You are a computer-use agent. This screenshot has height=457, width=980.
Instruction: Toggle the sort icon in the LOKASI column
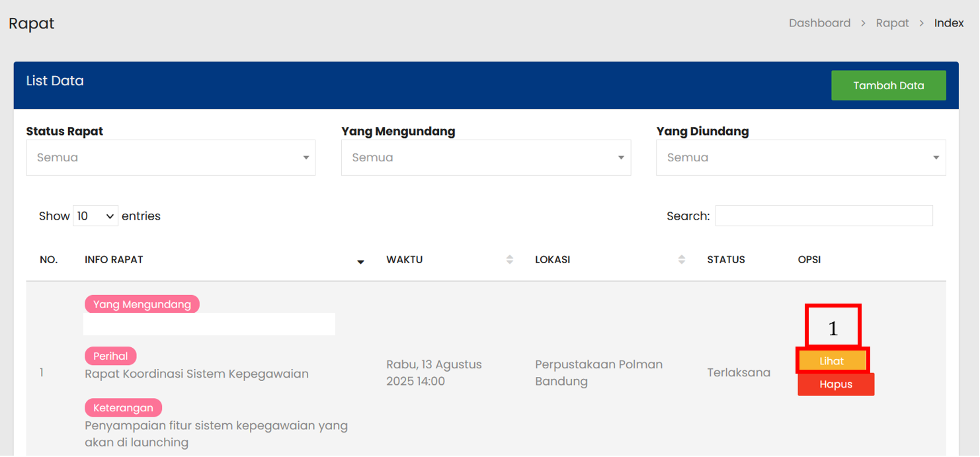pos(681,260)
